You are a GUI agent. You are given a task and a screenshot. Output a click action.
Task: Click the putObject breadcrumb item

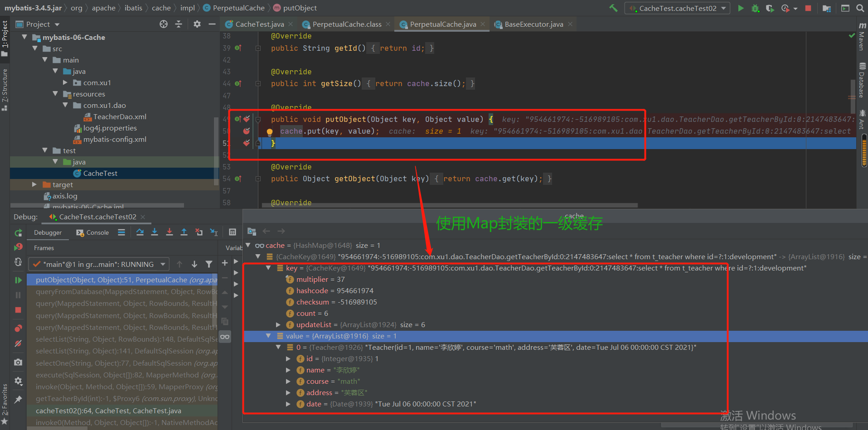pyautogui.click(x=295, y=8)
